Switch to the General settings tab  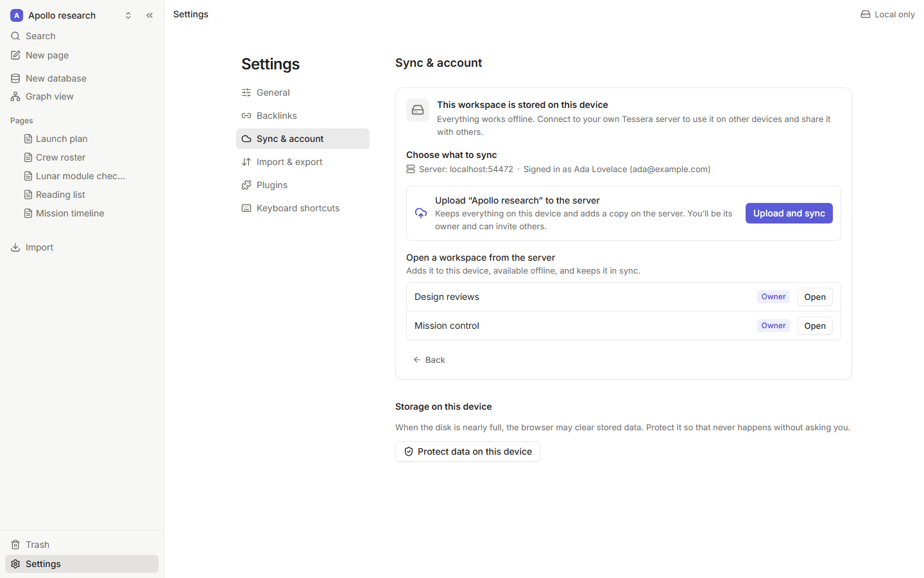point(303,92)
